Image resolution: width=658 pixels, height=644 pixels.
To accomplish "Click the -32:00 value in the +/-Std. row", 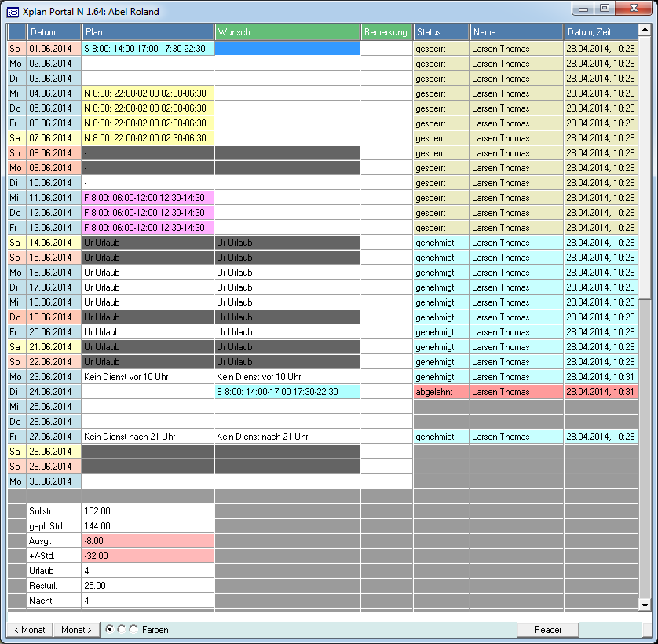I will coord(148,556).
